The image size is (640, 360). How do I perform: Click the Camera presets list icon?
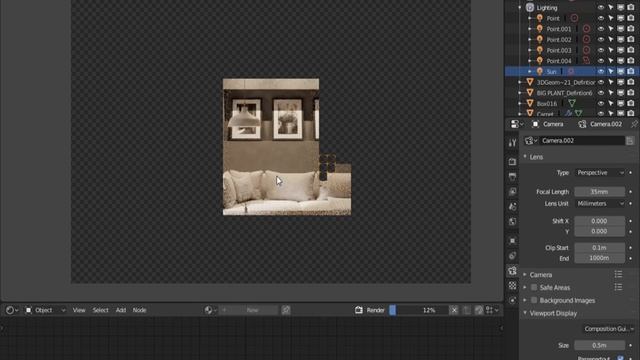coord(618,275)
